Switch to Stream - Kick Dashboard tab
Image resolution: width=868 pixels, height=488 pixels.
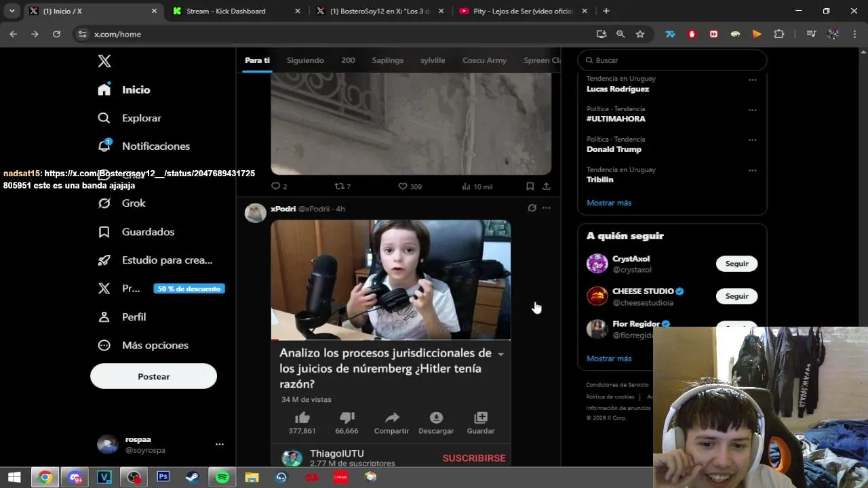coord(237,11)
